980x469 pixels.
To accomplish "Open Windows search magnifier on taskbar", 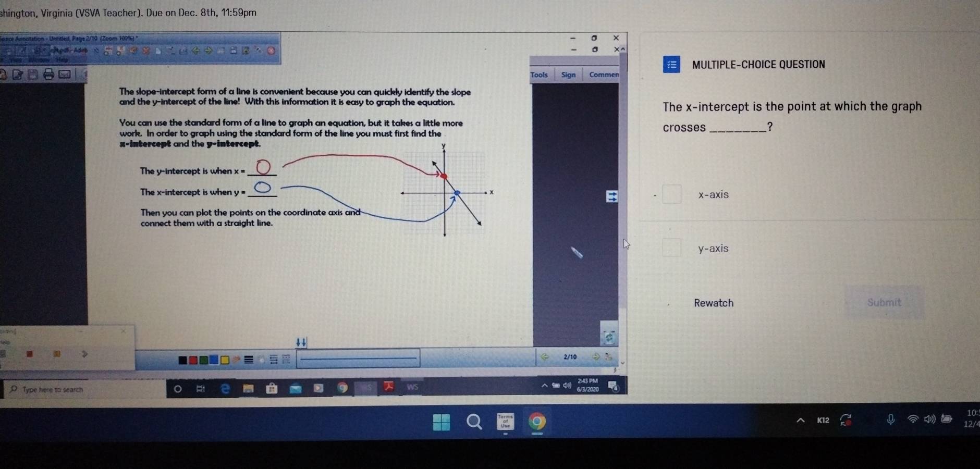I will (474, 421).
